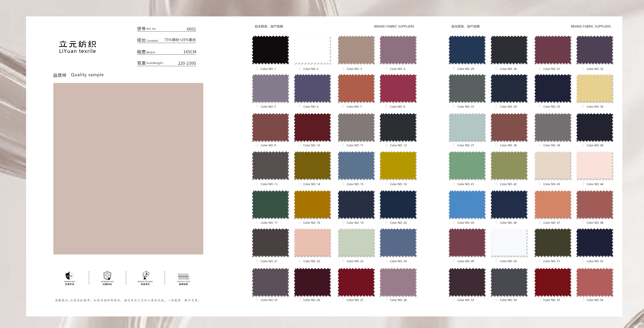This screenshot has height=328, width=644.
Task: Pick the moss green Color NO. 42 swatch
Action: tap(509, 166)
